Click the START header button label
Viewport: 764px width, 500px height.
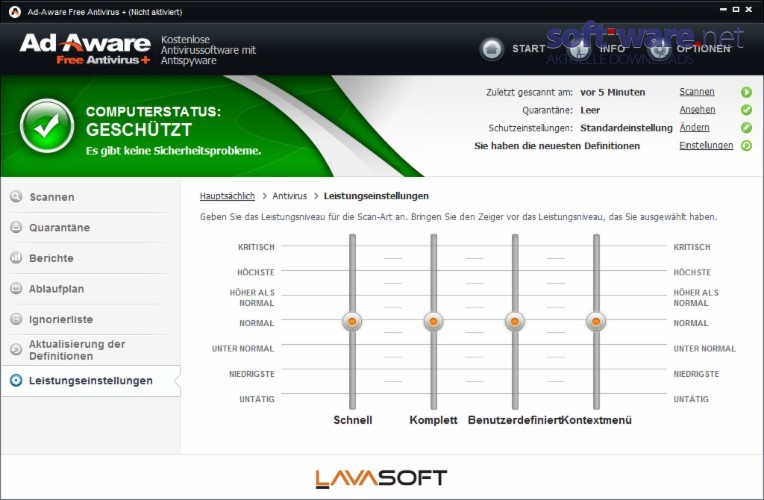[529, 49]
